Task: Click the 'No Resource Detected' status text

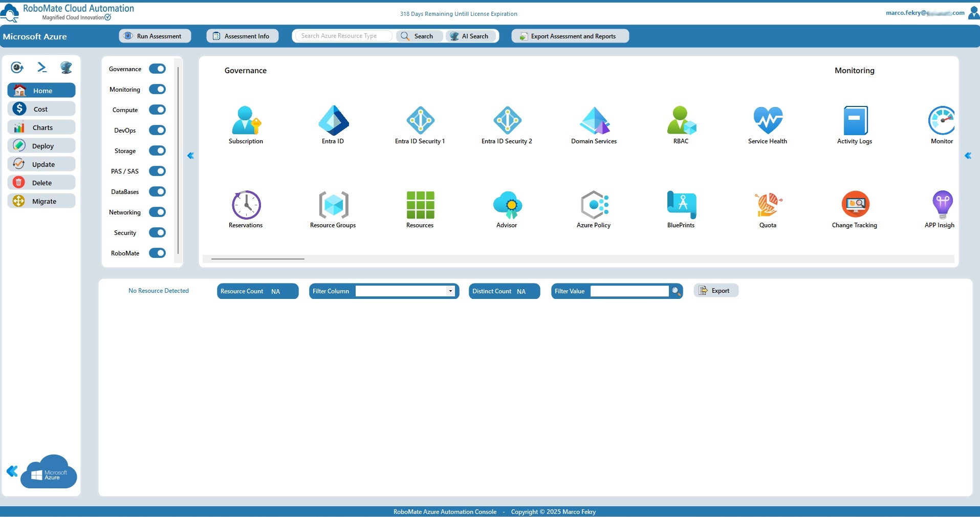Action: (x=159, y=291)
